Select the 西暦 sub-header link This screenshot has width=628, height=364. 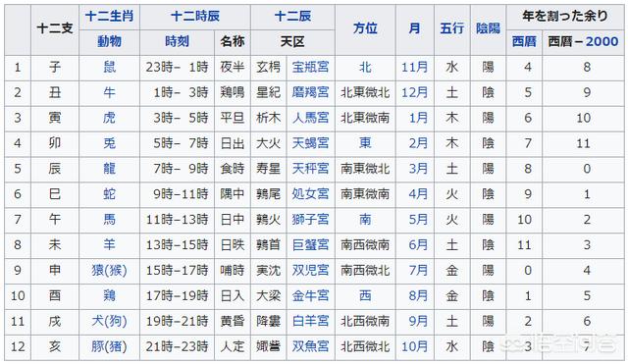click(x=524, y=41)
